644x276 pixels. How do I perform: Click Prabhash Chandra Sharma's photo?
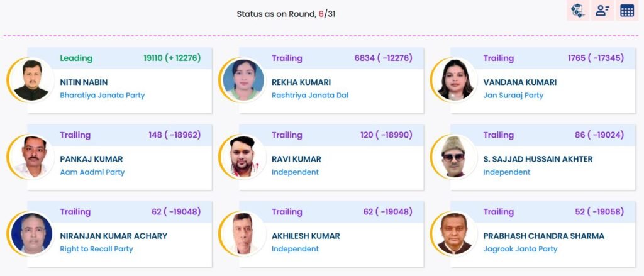click(x=454, y=233)
